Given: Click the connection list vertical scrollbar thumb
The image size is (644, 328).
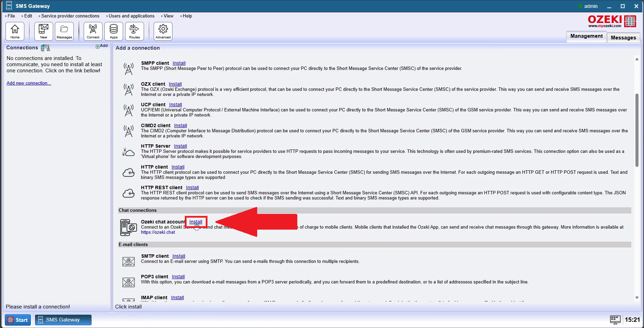Looking at the screenshot, I should tap(637, 130).
